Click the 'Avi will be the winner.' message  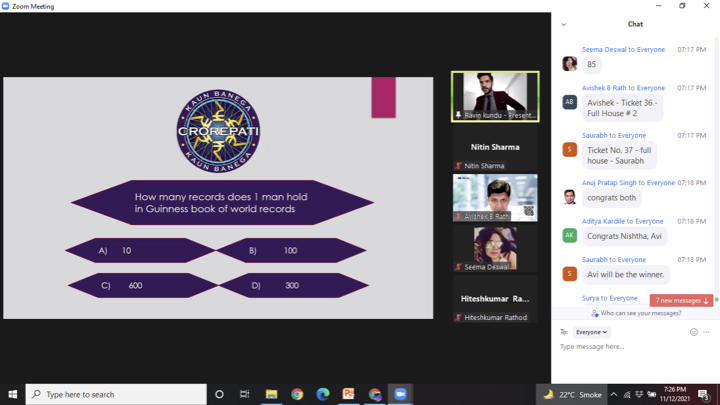pos(625,275)
